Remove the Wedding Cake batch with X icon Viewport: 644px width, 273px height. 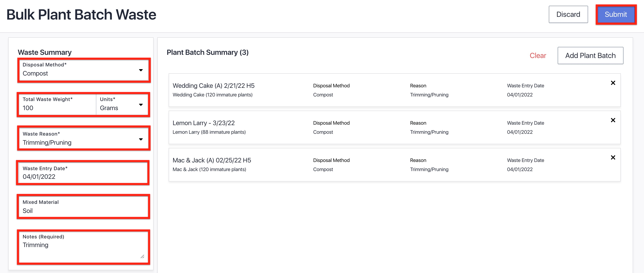point(613,83)
